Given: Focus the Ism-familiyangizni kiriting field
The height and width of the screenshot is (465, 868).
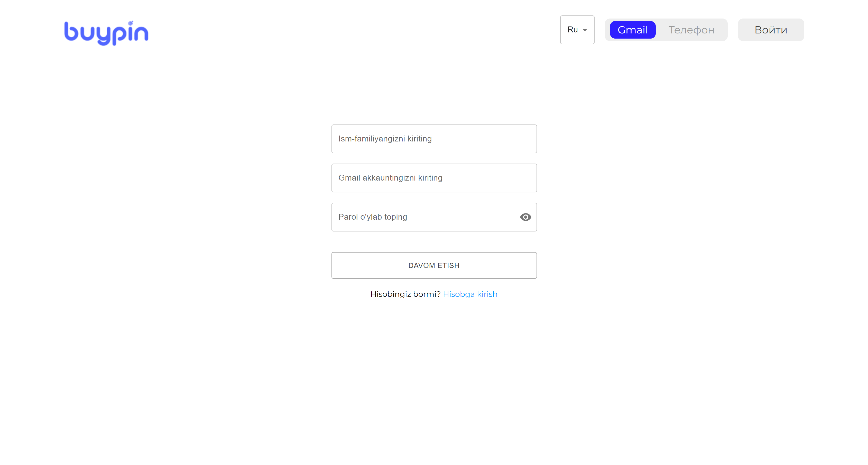Looking at the screenshot, I should (434, 139).
